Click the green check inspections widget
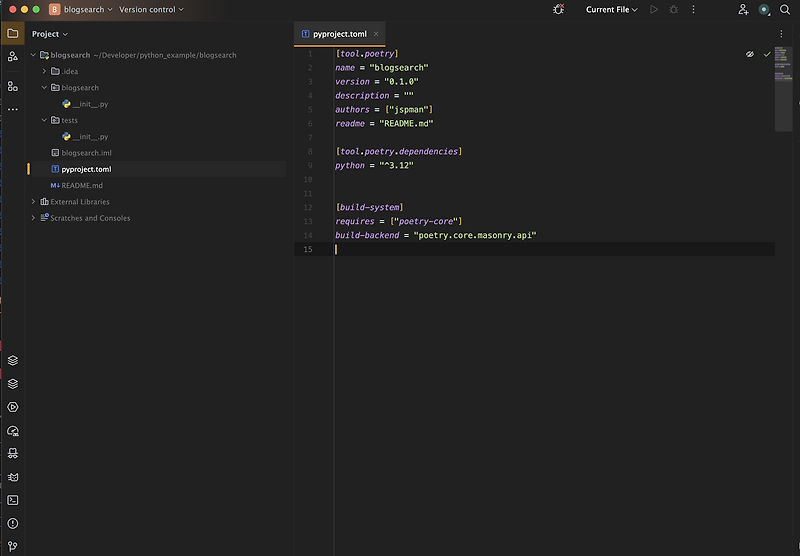800x556 pixels. [767, 54]
